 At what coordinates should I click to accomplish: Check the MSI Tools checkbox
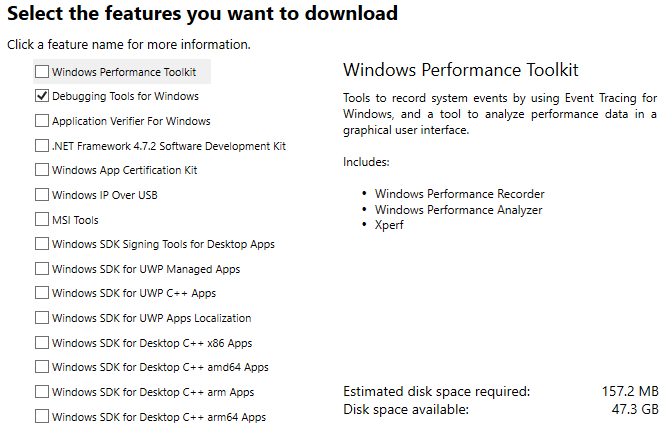coord(41,220)
